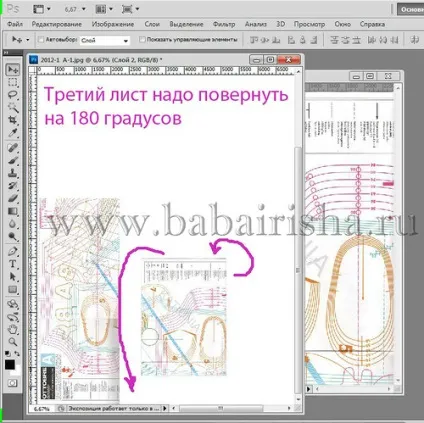Screen dimensions: 424x423
Task: Open the Move tool preset picker arrow
Action: click(x=28, y=40)
